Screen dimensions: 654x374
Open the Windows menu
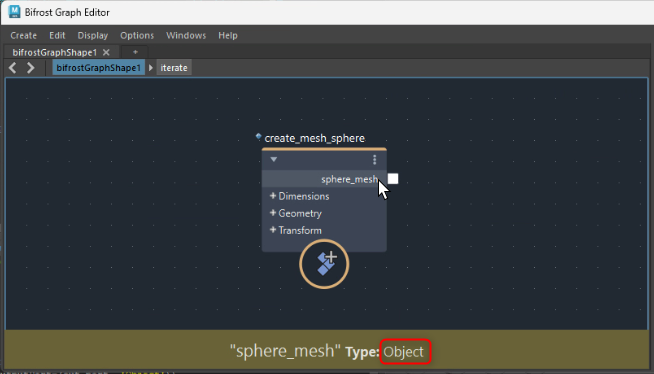point(186,35)
